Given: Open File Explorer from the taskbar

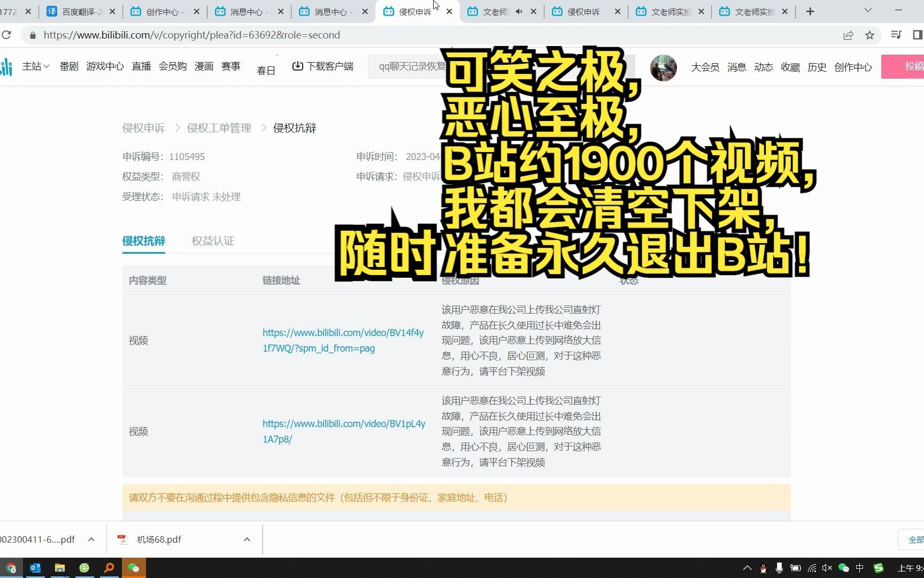Looking at the screenshot, I should [60, 568].
